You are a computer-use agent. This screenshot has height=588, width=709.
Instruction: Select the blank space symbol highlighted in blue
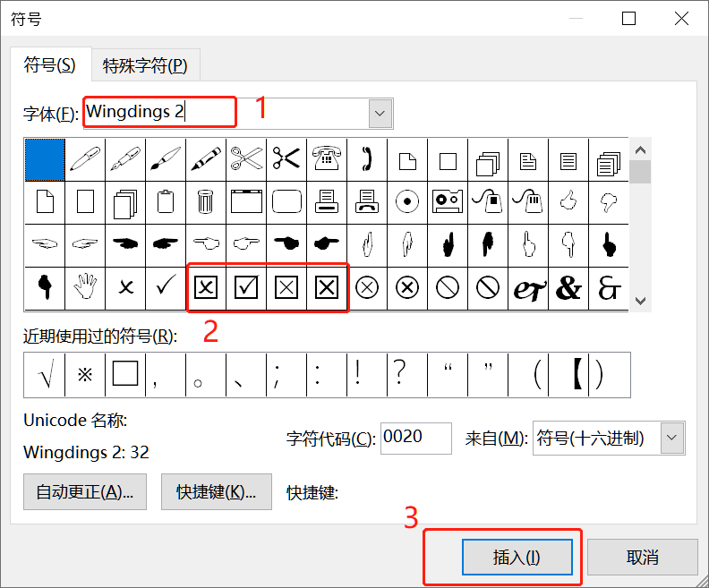pos(45,160)
